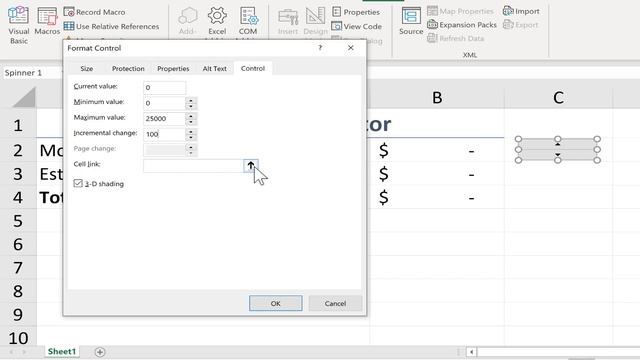Adjust the Minimum value spinner
The image size is (640, 360).
[191, 103]
